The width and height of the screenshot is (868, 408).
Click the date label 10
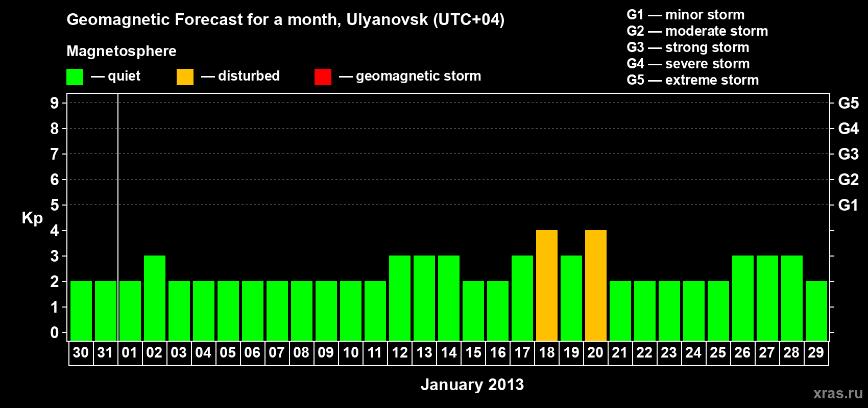tap(351, 353)
